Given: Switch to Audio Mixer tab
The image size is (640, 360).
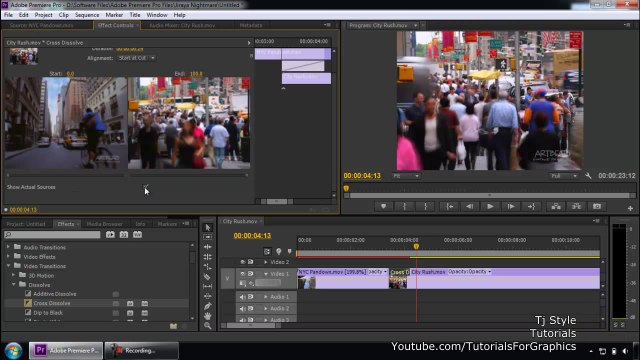Looking at the screenshot, I should [182, 25].
